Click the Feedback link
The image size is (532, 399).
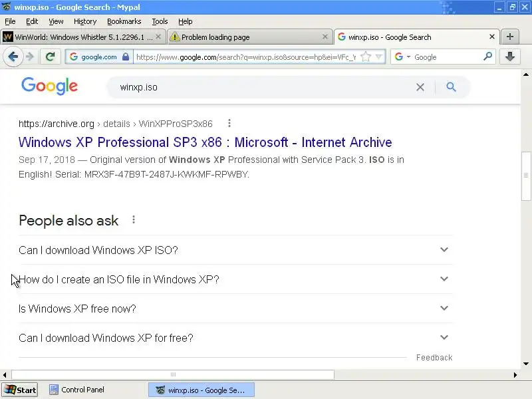[434, 358]
